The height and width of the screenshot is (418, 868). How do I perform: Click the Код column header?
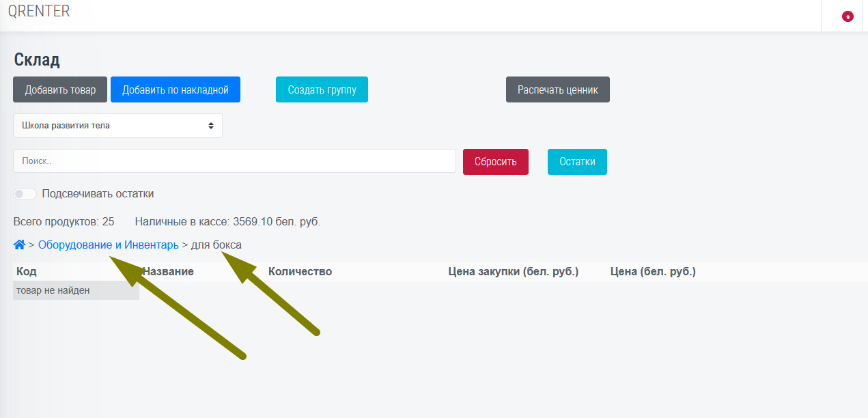click(27, 272)
